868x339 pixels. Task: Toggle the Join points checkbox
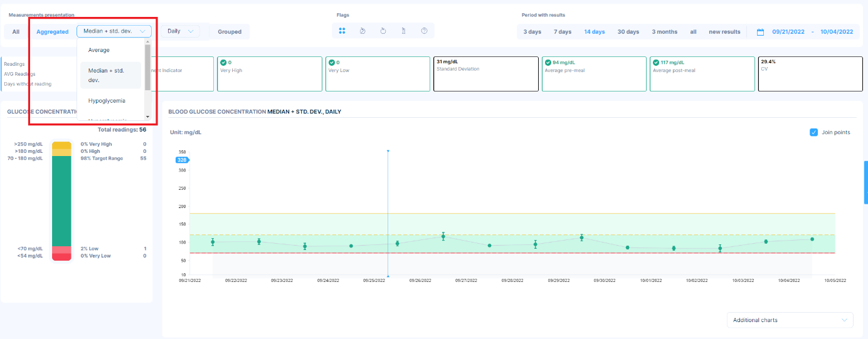(x=813, y=132)
